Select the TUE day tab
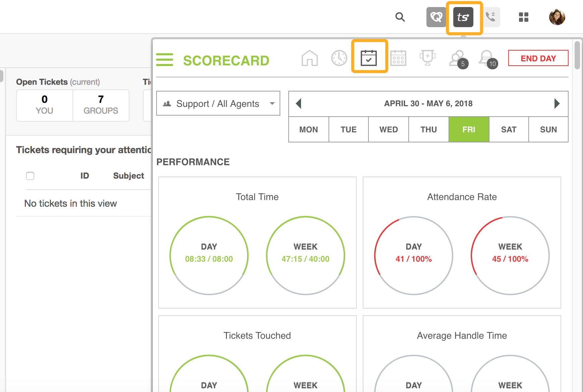Image resolution: width=583 pixels, height=392 pixels. click(349, 130)
